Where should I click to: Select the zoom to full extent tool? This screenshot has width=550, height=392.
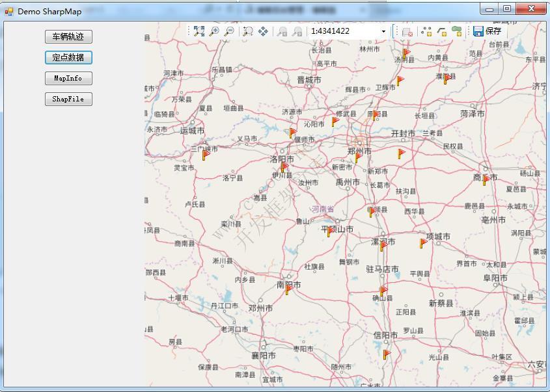[x=197, y=30]
